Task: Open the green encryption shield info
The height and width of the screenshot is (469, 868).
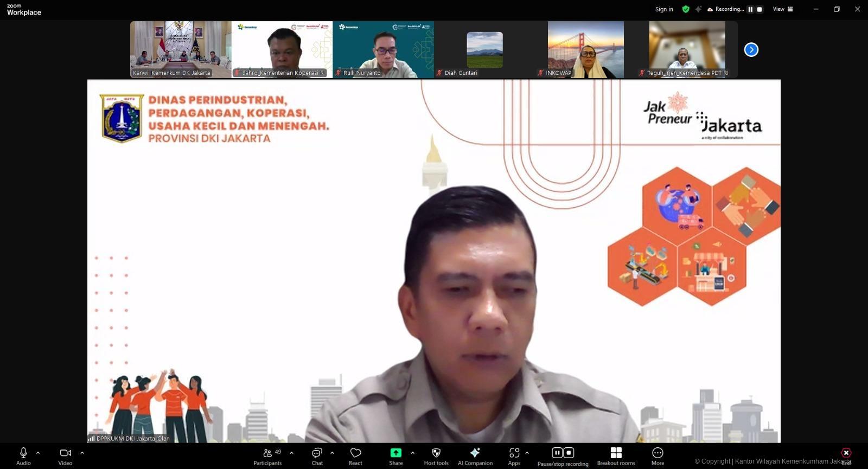Action: pyautogui.click(x=686, y=9)
